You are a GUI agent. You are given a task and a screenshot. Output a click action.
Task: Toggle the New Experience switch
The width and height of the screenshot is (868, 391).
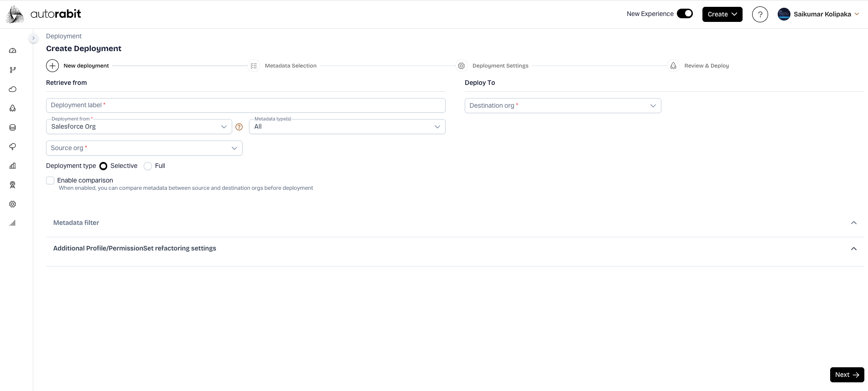[x=684, y=14]
